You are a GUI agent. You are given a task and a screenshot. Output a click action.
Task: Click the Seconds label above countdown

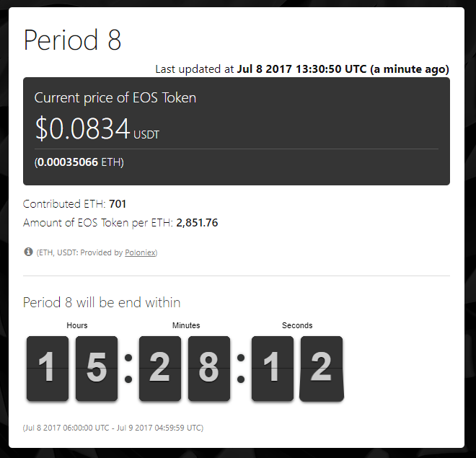(297, 326)
